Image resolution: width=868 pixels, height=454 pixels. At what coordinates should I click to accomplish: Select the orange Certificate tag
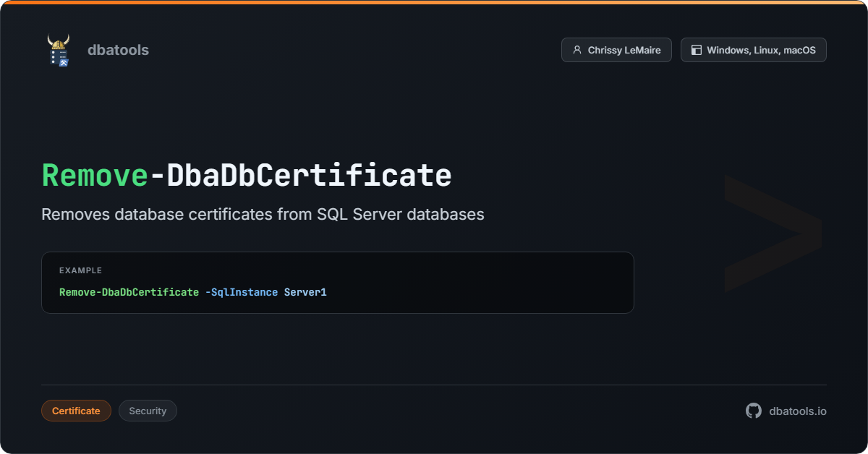pos(76,411)
